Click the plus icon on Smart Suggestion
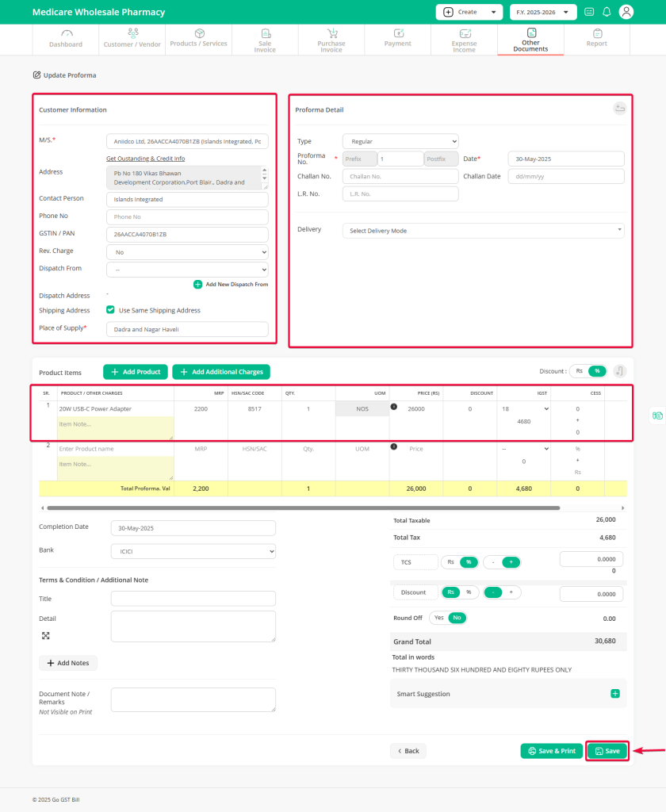The height and width of the screenshot is (812, 666). pos(615,693)
